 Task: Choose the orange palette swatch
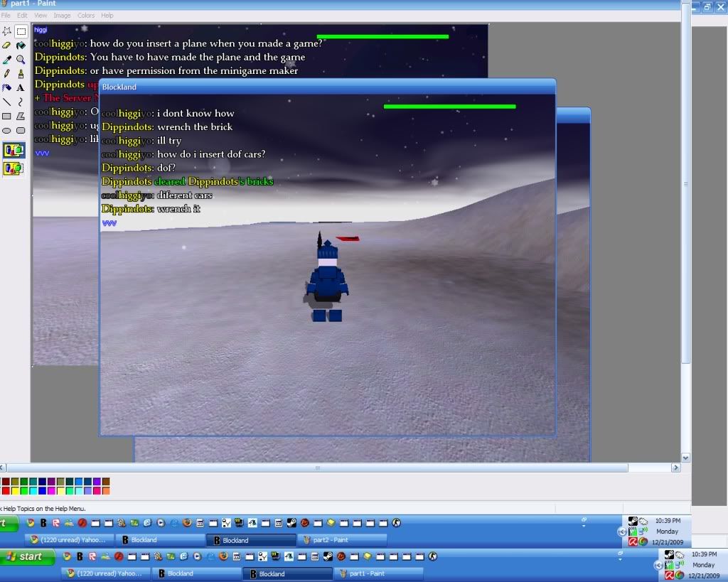(107, 490)
